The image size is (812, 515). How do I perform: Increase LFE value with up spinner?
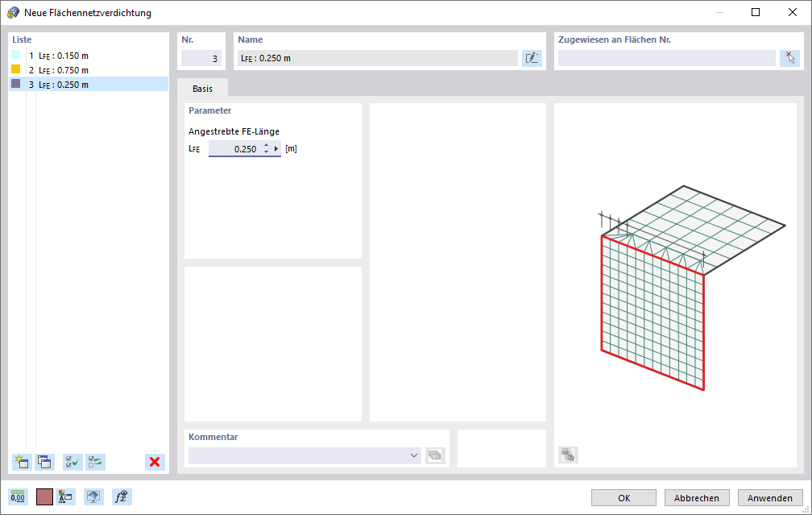pos(266,146)
